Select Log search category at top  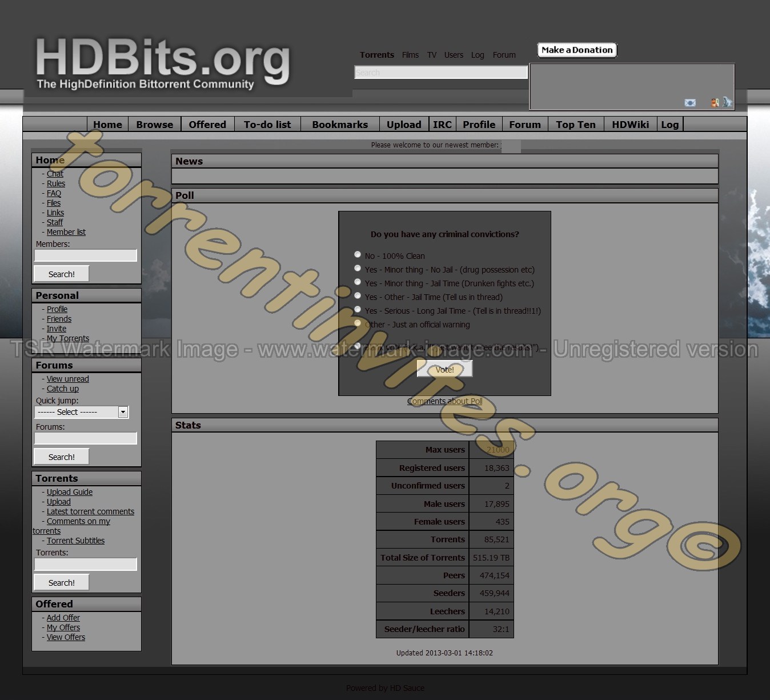(478, 55)
